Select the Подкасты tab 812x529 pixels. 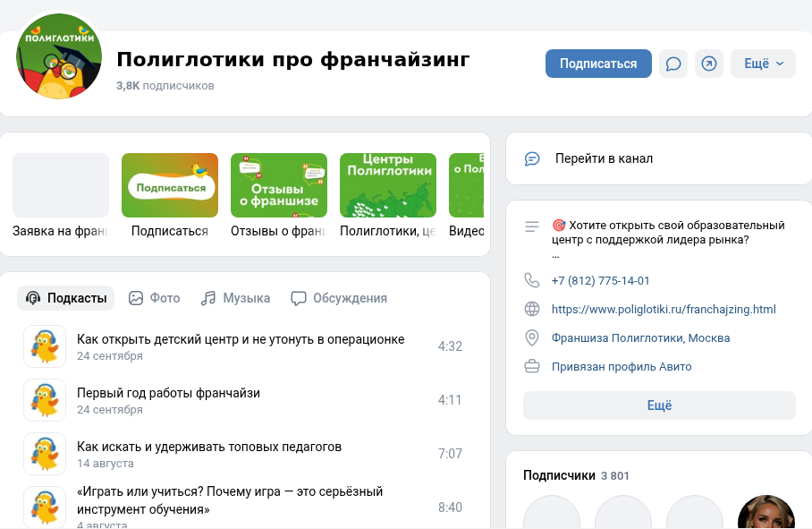point(66,298)
